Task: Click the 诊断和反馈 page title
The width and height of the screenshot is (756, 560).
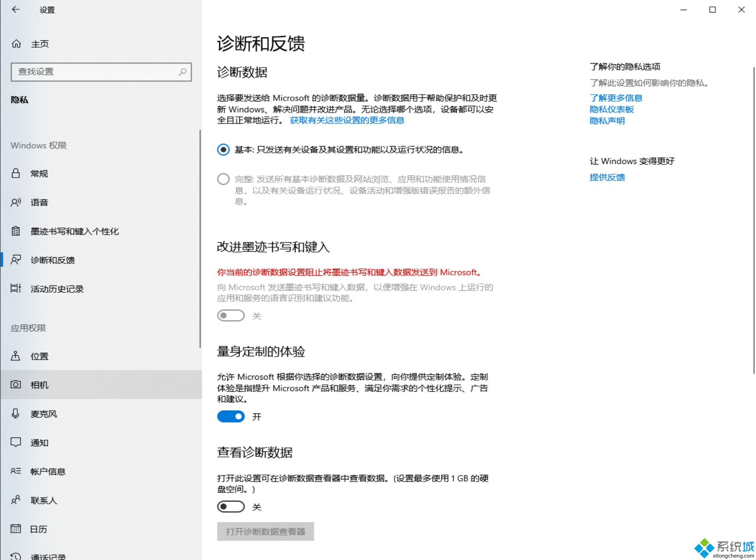Action: pyautogui.click(x=261, y=43)
